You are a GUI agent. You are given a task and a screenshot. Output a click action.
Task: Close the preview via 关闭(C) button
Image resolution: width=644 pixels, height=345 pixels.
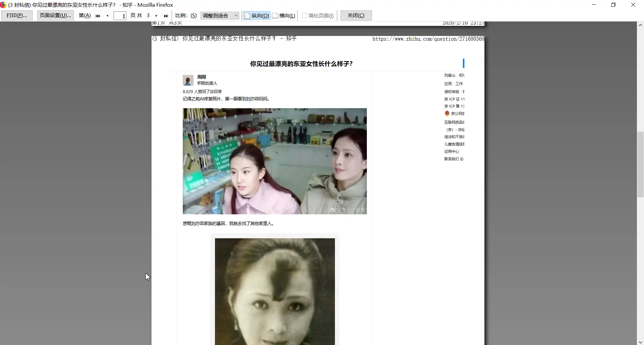pos(355,15)
